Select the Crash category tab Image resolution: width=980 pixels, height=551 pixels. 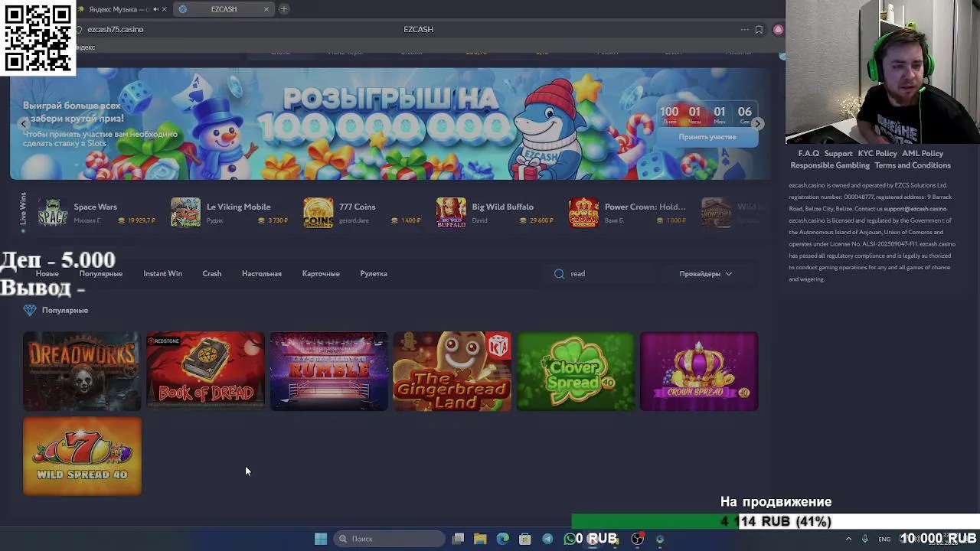pyautogui.click(x=212, y=274)
